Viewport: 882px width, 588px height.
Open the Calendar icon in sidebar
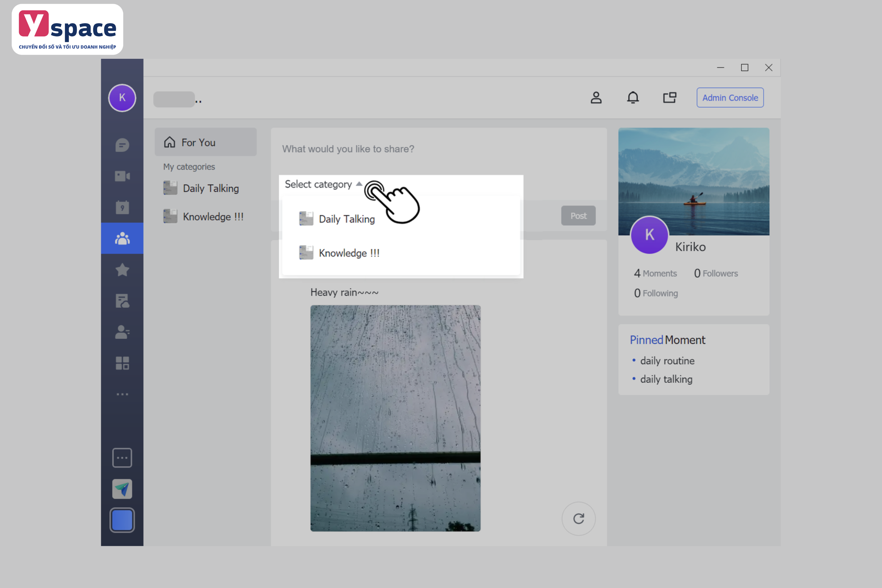(x=122, y=207)
